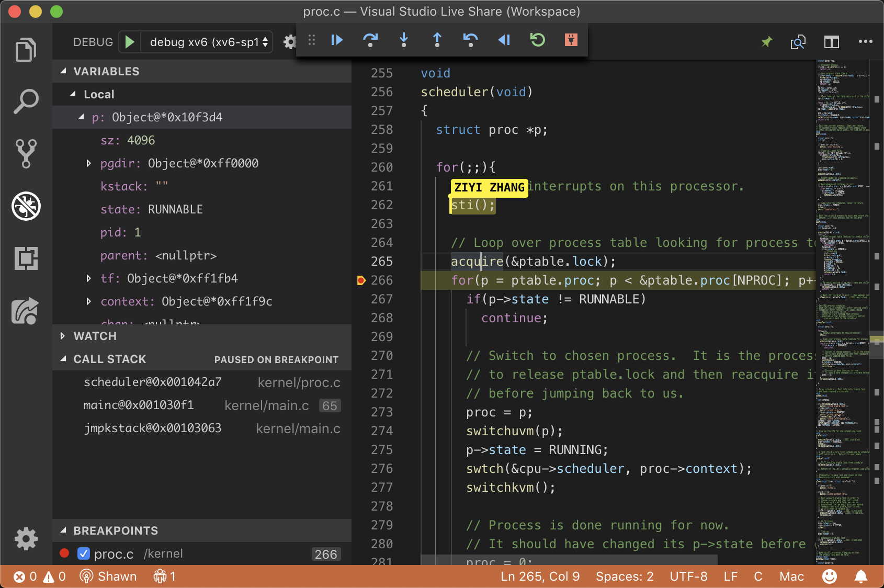Expand the WATCH section

tap(95, 336)
